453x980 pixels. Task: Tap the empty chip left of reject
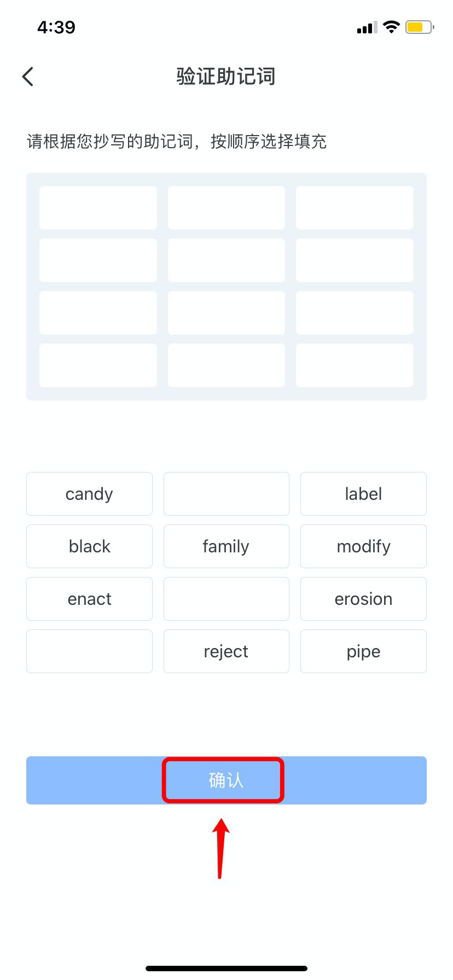tap(89, 651)
